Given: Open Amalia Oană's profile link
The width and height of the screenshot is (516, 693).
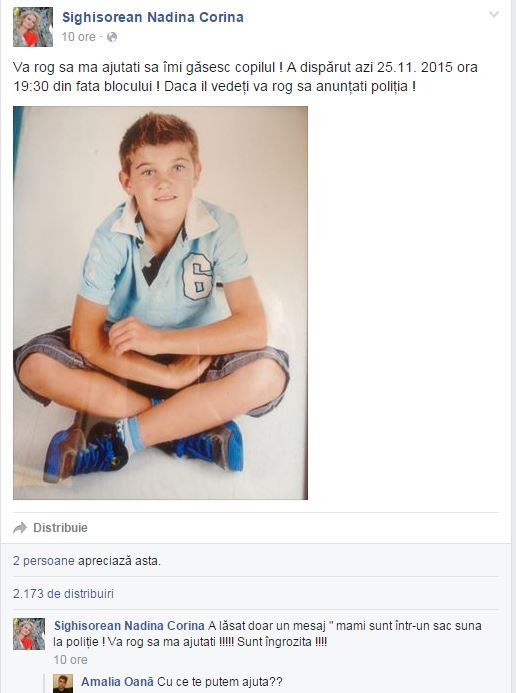Looking at the screenshot, I should (x=117, y=682).
